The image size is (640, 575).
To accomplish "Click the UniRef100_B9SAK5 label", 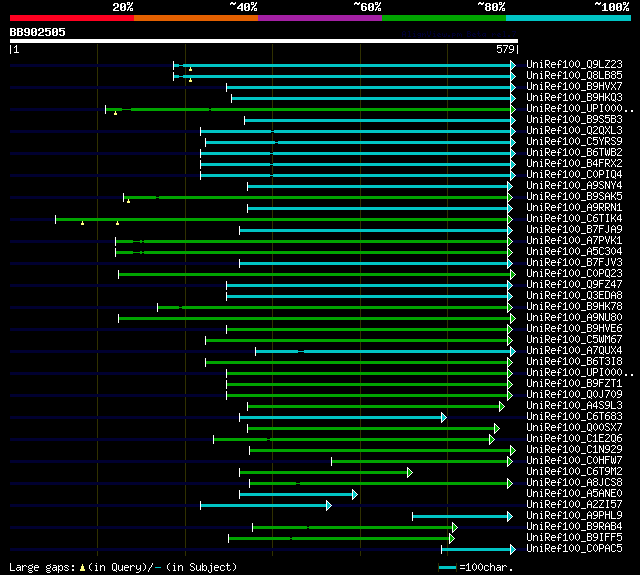I will 574,197.
